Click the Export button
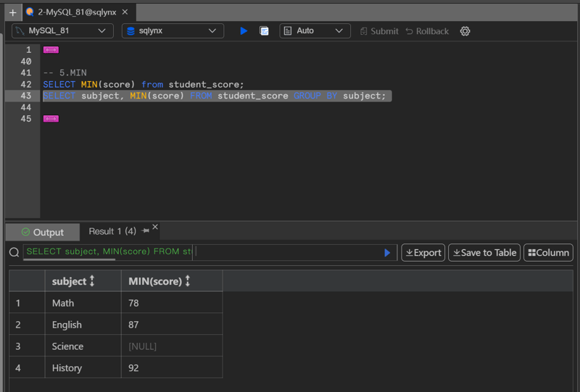 coord(423,253)
